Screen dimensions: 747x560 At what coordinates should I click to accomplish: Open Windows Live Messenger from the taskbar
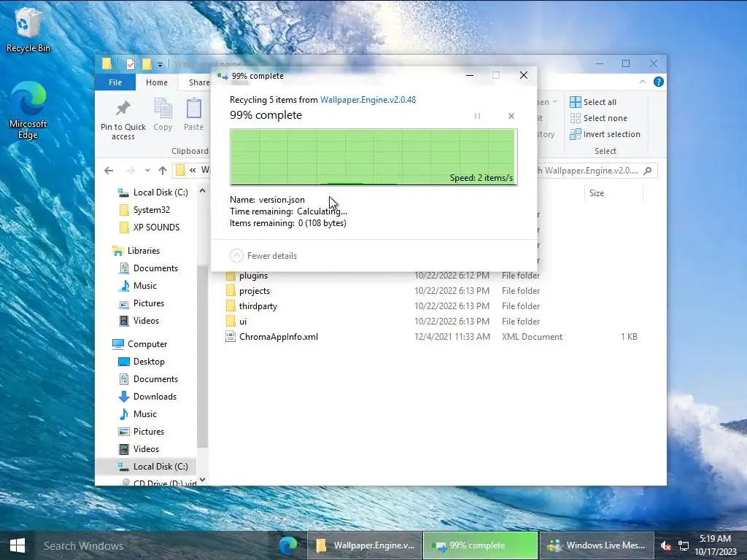click(596, 545)
